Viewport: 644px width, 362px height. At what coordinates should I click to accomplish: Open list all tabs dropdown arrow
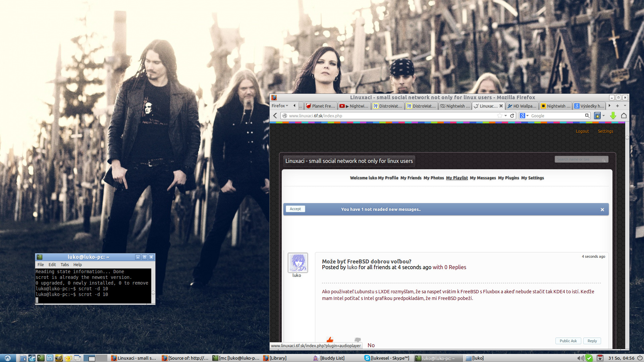[x=625, y=106]
